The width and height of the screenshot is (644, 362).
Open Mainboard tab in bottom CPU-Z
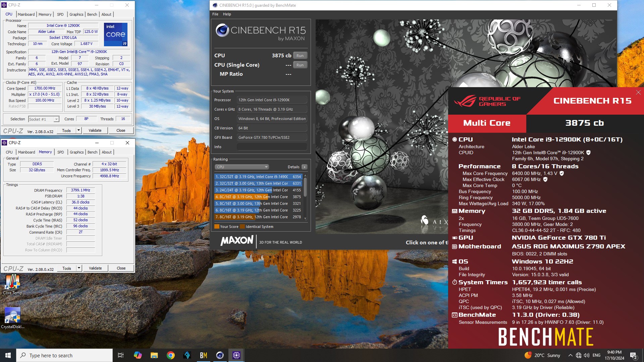pyautogui.click(x=26, y=152)
